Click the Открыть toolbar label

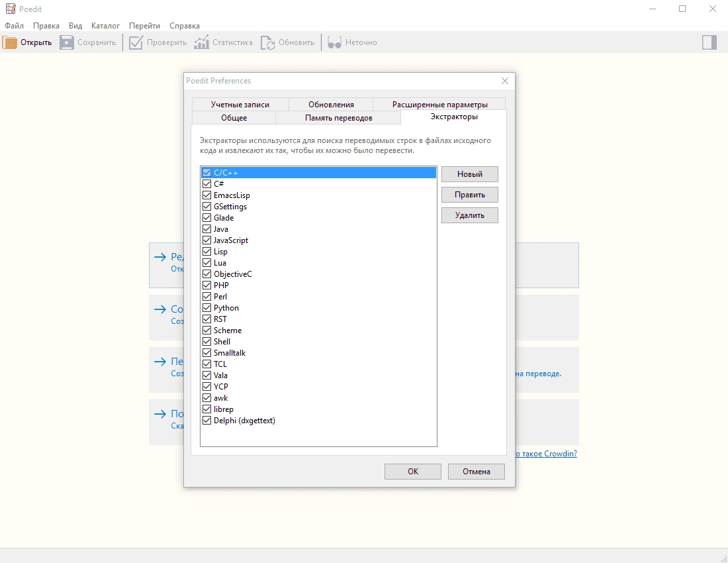click(x=36, y=42)
